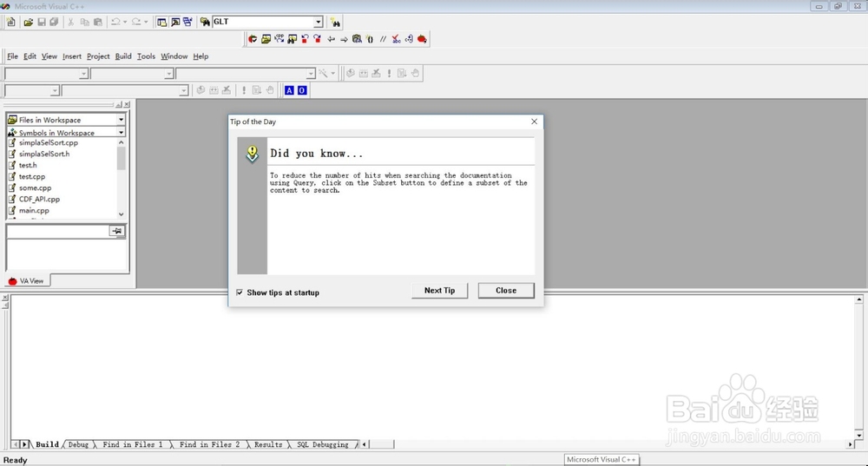Screen dimensions: 868x466
Task: Click the Close button in Tip dialog
Action: click(x=506, y=291)
